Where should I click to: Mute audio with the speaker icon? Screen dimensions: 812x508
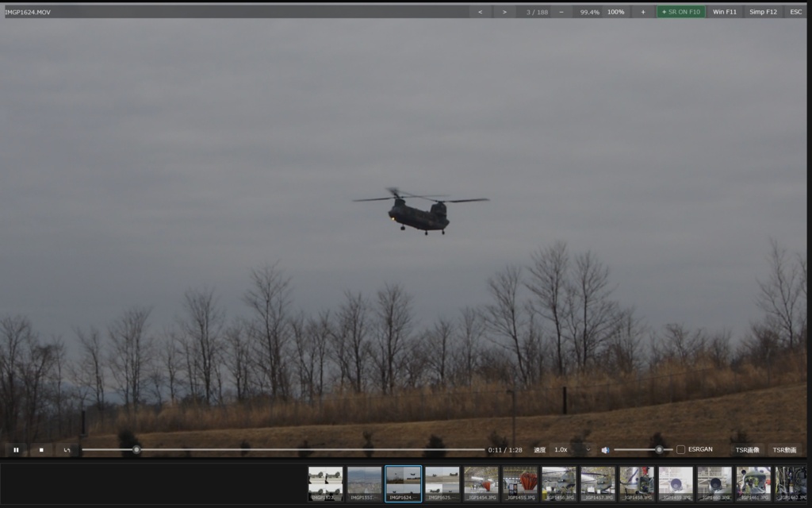point(605,450)
